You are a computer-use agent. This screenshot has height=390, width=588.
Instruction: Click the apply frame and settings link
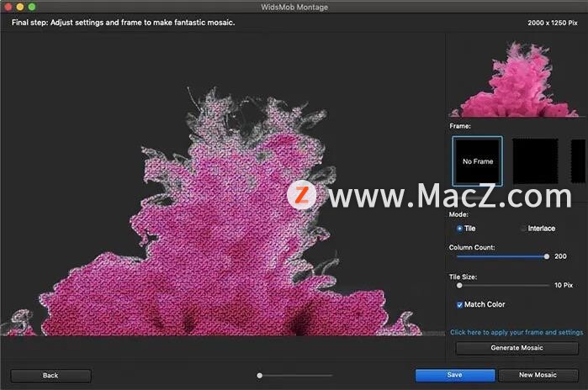516,332
